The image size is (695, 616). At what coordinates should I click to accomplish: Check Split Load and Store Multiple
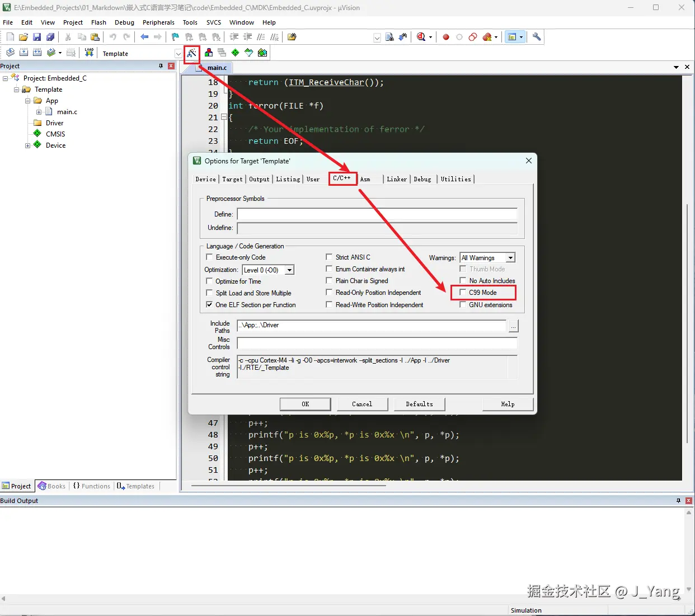point(210,293)
